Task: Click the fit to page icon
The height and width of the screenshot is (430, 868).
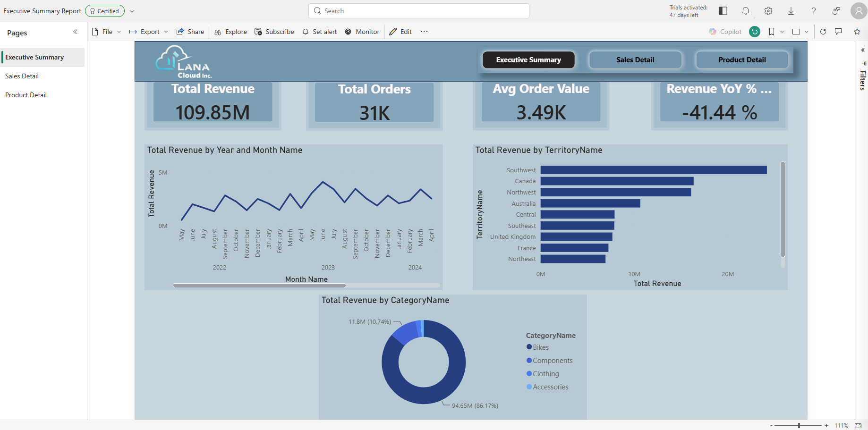Action: [x=858, y=425]
